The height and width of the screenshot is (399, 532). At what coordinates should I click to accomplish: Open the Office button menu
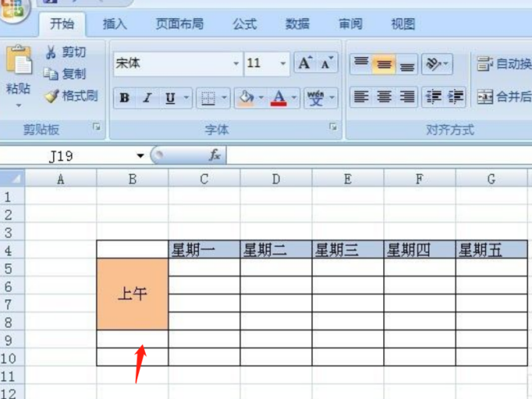click(14, 8)
